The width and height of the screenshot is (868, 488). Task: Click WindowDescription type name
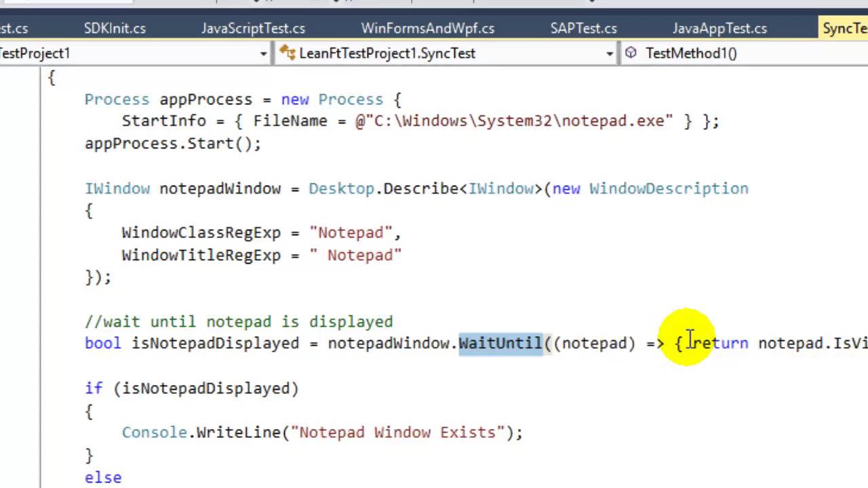pos(669,188)
